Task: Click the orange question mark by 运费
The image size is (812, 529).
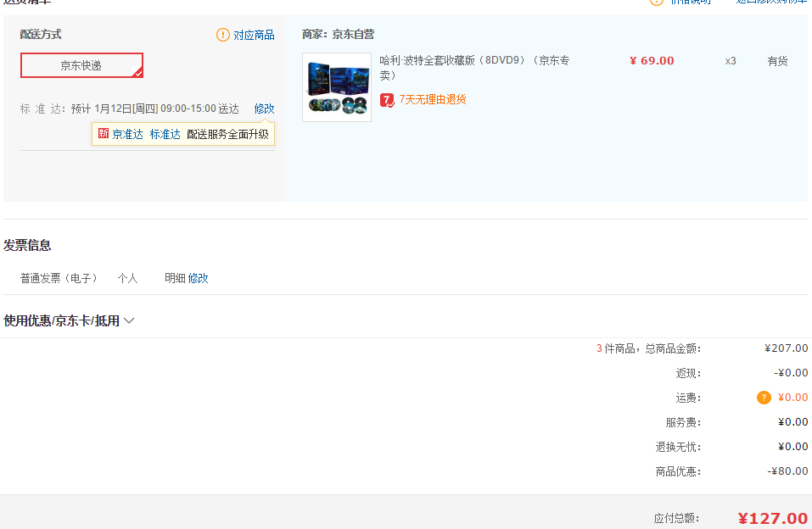Action: tap(764, 398)
